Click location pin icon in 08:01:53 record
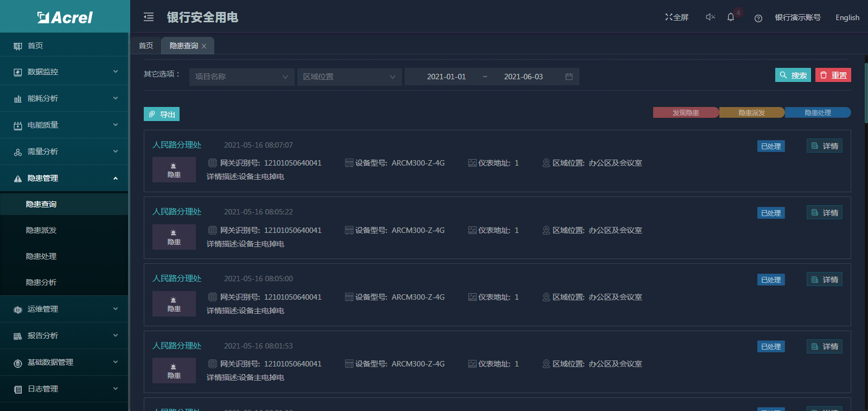868x411 pixels. [546, 364]
